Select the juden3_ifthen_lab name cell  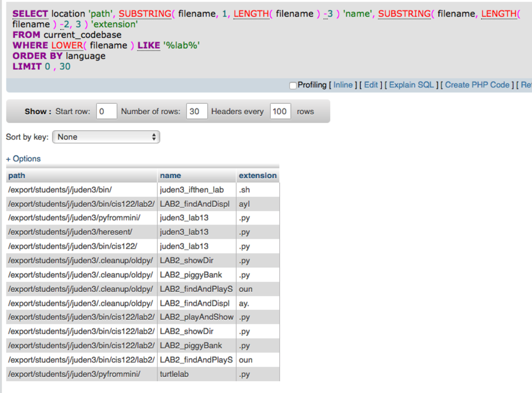(x=191, y=190)
